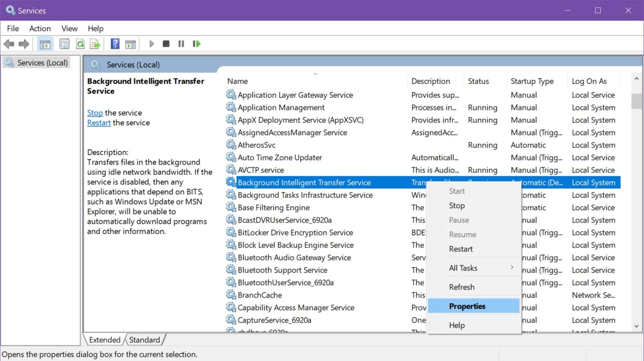Click the Stop Service toolbar icon
Viewport: 644px width, 361px height.
click(x=166, y=44)
